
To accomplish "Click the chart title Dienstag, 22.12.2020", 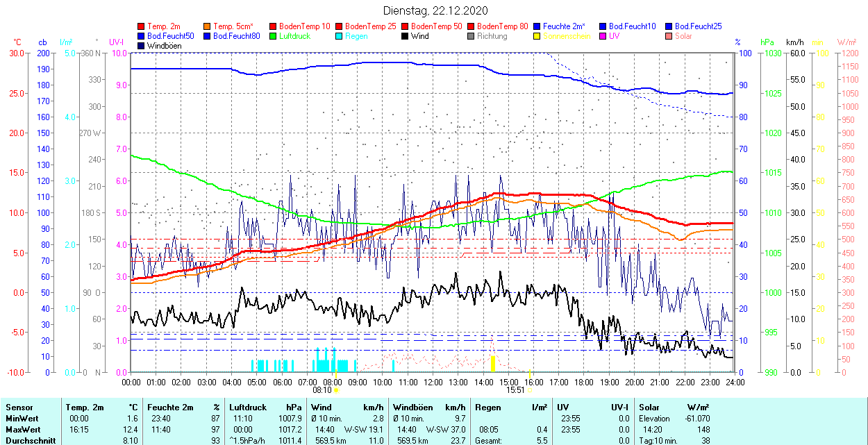I will click(435, 10).
